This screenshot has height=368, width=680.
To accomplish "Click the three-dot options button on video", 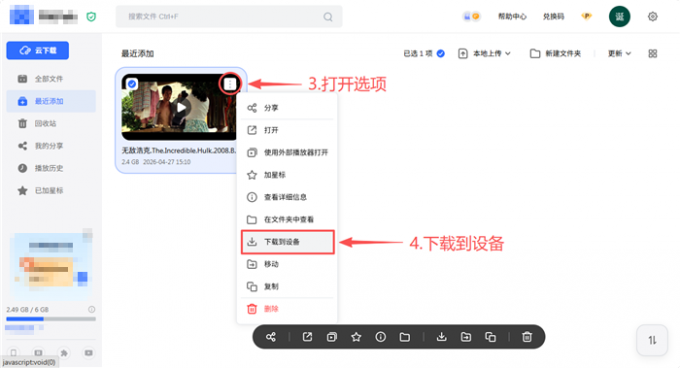I will coord(230,84).
